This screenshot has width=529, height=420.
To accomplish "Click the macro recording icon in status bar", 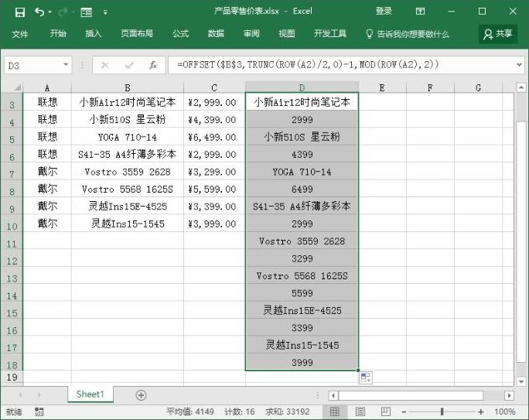I will coord(39,411).
